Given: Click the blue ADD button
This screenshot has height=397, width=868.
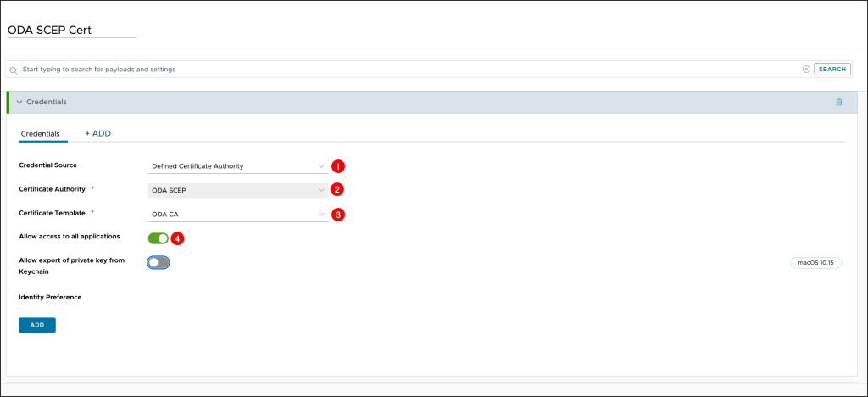Looking at the screenshot, I should [37, 325].
